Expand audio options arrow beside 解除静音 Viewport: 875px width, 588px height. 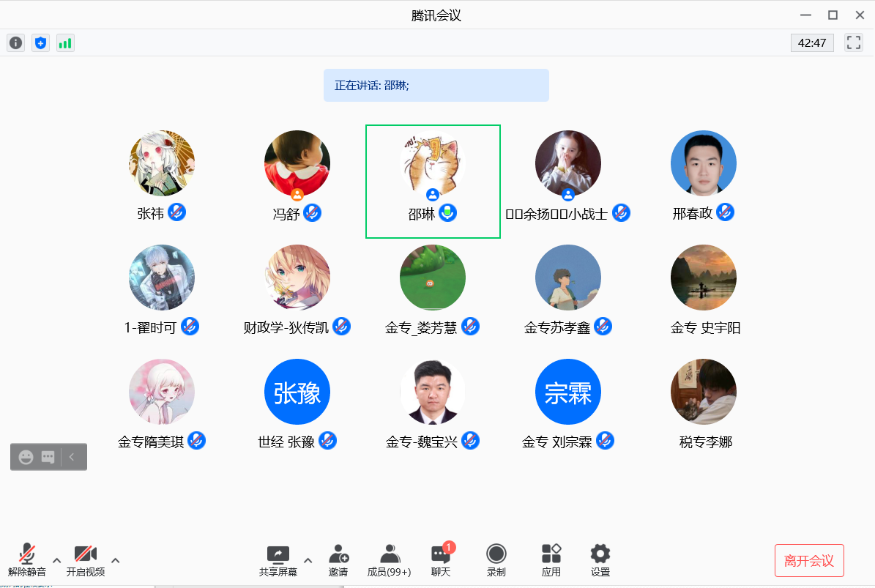point(56,561)
